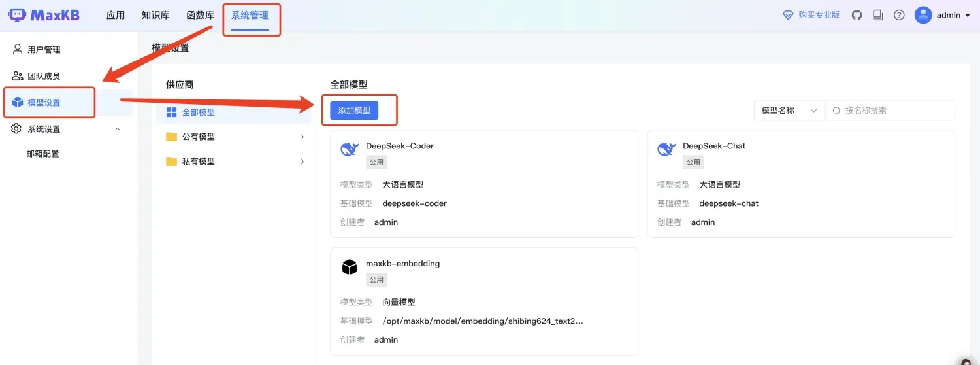Click the maxkb-embedding cube logo

click(x=350, y=267)
